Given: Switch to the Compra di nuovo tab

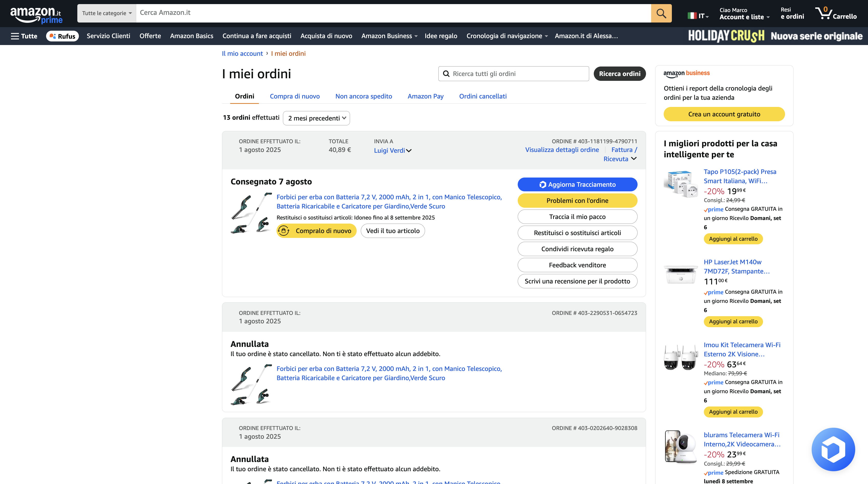Looking at the screenshot, I should pos(295,96).
